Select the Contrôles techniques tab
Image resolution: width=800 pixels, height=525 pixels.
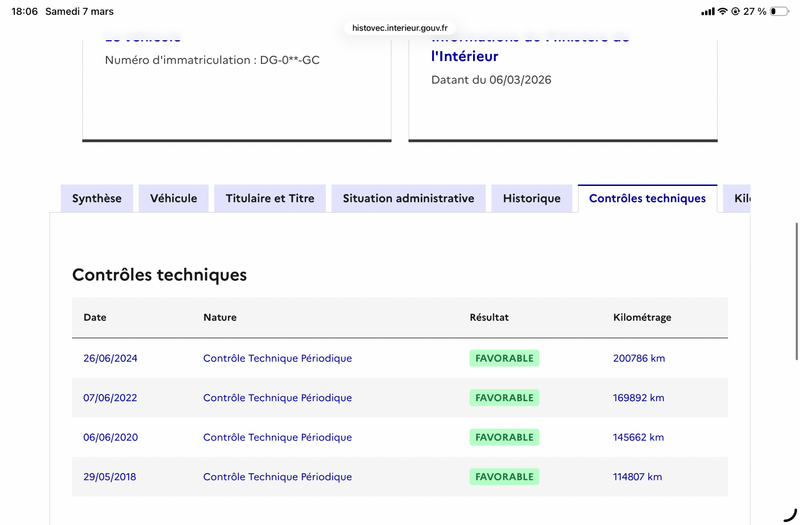647,198
